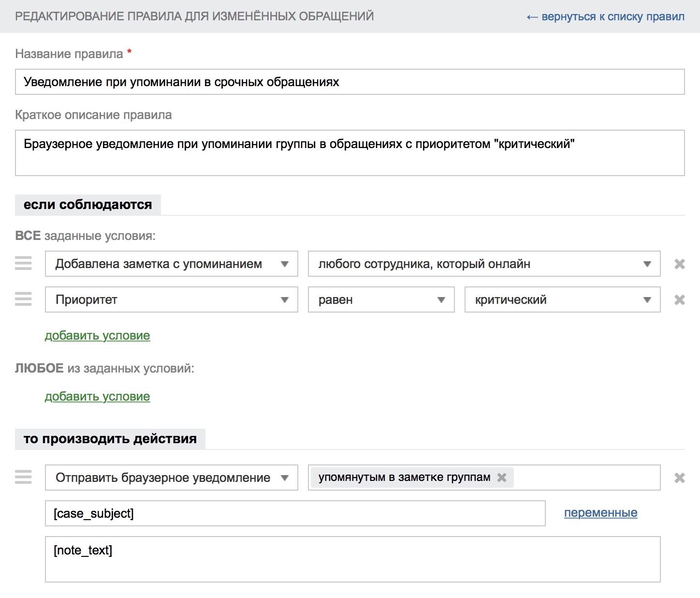The height and width of the screenshot is (598, 700).
Task: Open the 'критический' value dropdown
Action: 563,299
